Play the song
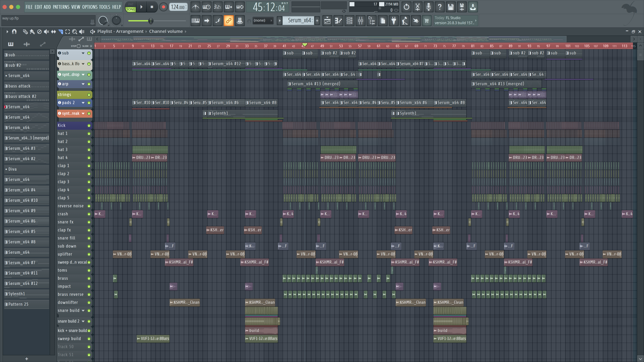Image resolution: width=644 pixels, height=362 pixels. (141, 7)
